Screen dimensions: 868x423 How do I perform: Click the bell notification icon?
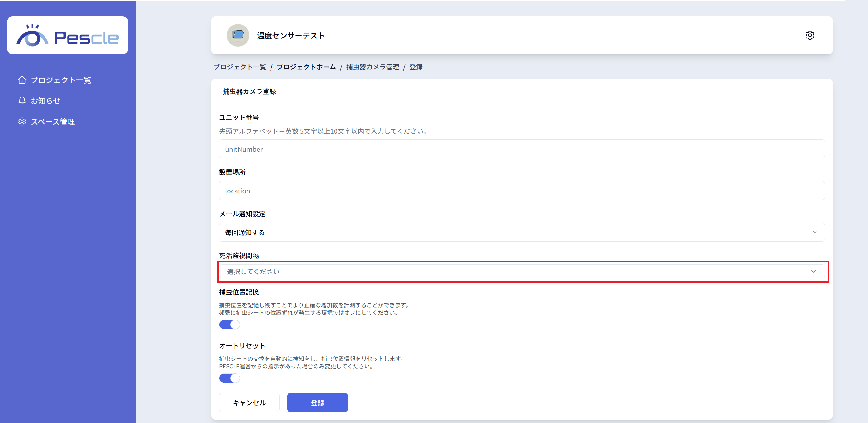coord(22,101)
